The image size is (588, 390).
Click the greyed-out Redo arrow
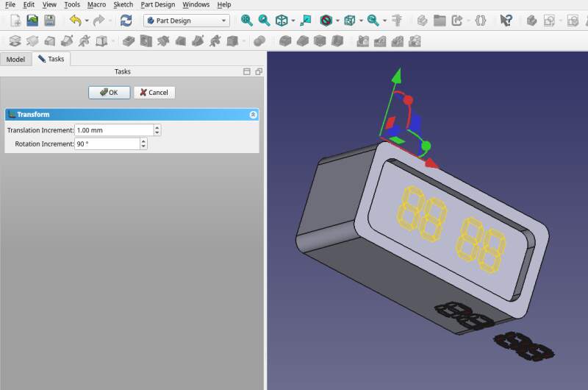pyautogui.click(x=98, y=21)
